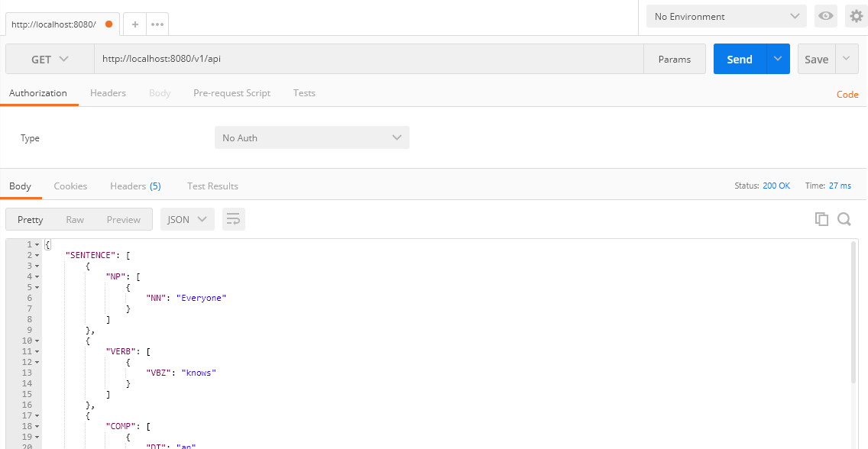Open the No Environment selector
Viewport: 868px width, 449px height.
click(725, 15)
